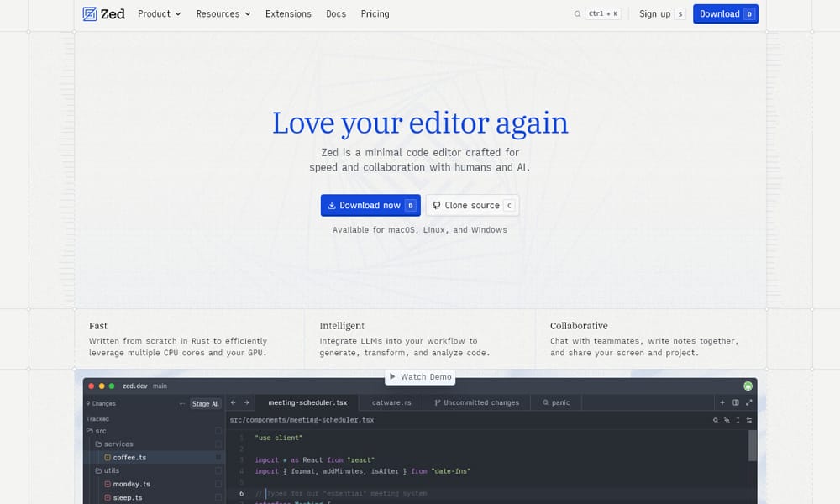Viewport: 840px width, 504px height.
Task: Click the new tab plus icon in editor
Action: pos(722,403)
